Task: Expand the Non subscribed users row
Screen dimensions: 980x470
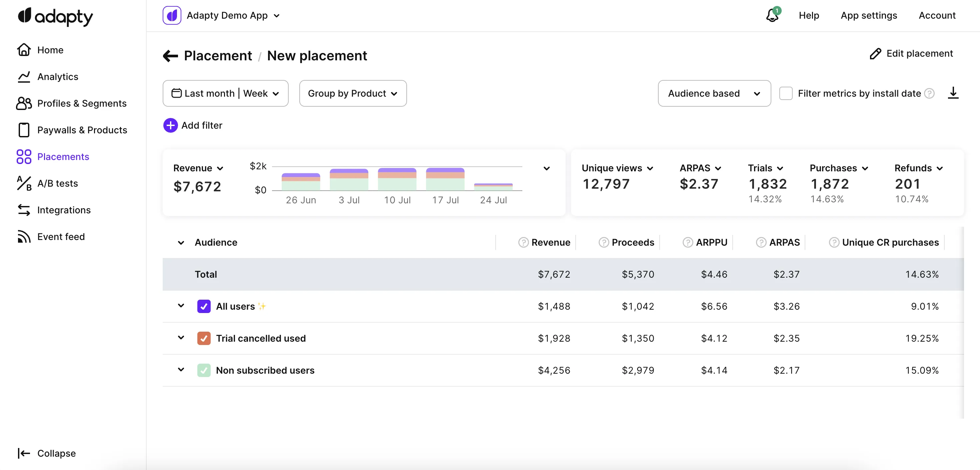Action: [x=181, y=370]
